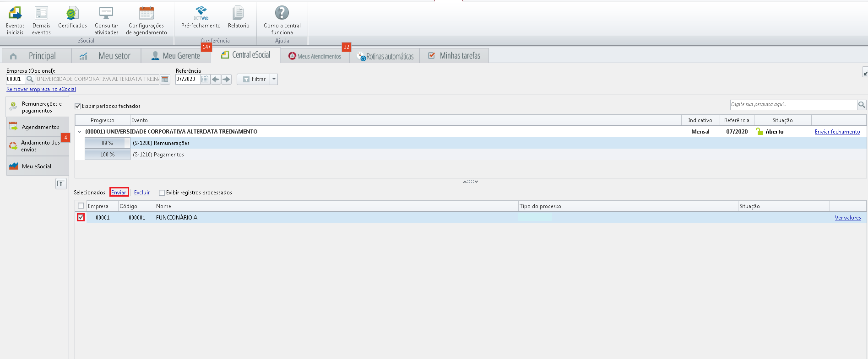Click the Indicativo column header
868x359 pixels.
pos(700,120)
